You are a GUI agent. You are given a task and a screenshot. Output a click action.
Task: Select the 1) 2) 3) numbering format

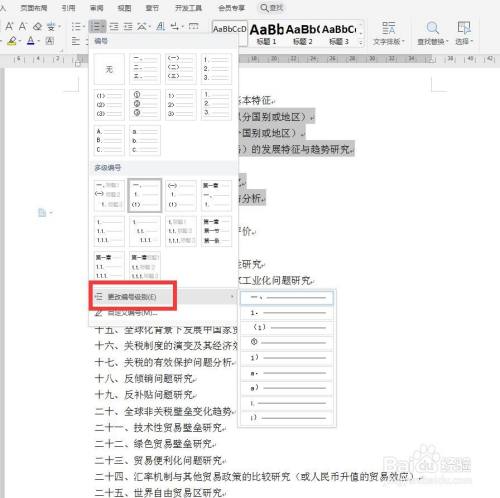(181, 104)
